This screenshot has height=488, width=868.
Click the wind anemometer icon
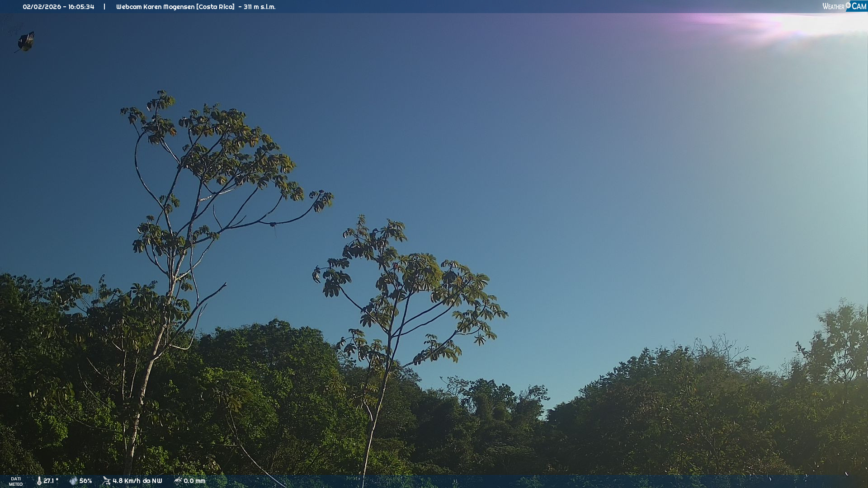[x=106, y=481]
